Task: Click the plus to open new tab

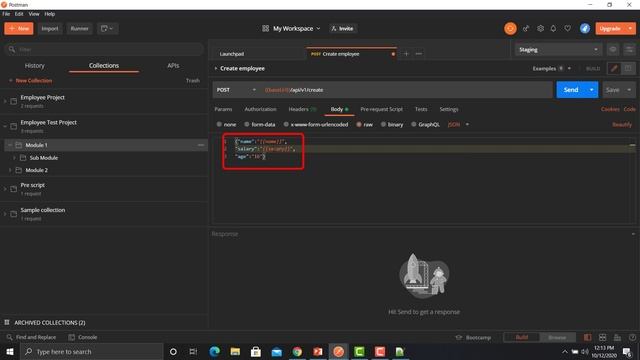Action: (406, 54)
